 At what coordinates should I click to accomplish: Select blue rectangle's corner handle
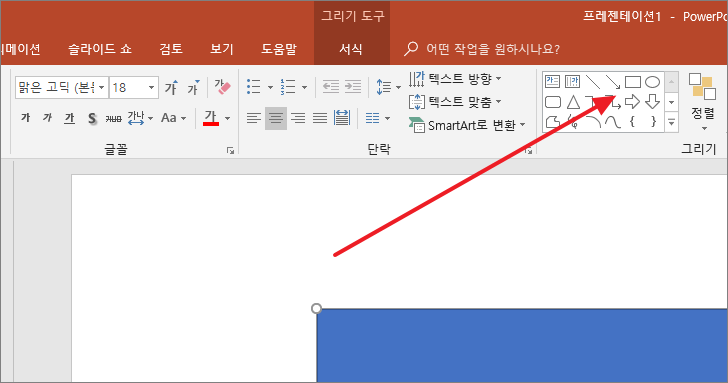pos(316,309)
